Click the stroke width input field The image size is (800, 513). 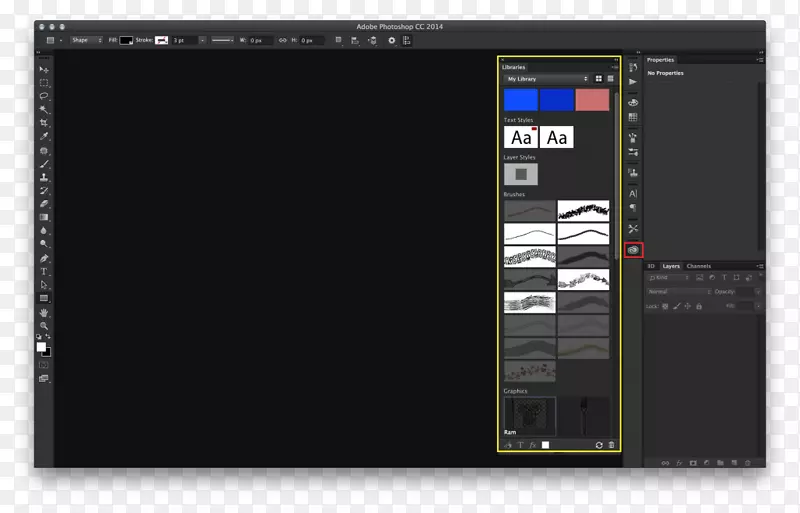tap(183, 40)
